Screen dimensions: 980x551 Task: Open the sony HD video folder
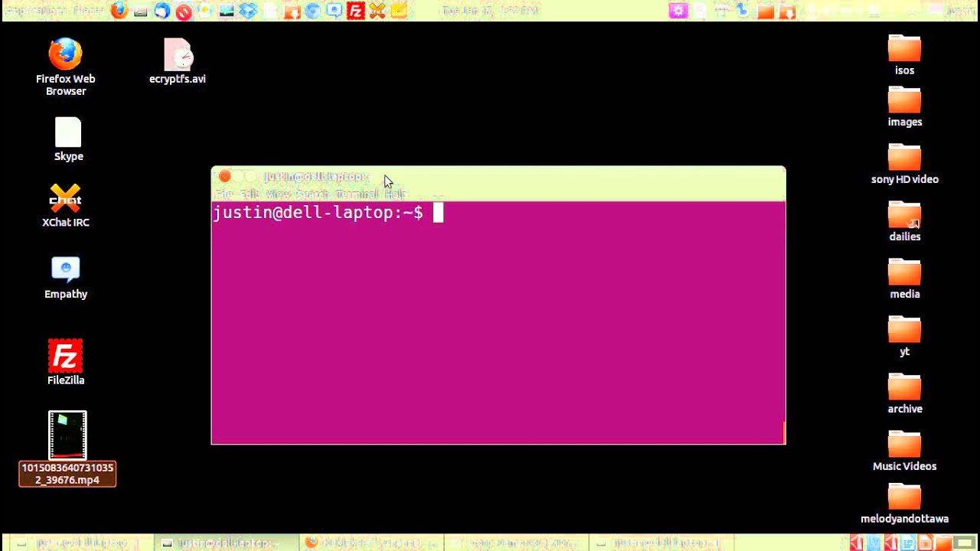point(904,158)
